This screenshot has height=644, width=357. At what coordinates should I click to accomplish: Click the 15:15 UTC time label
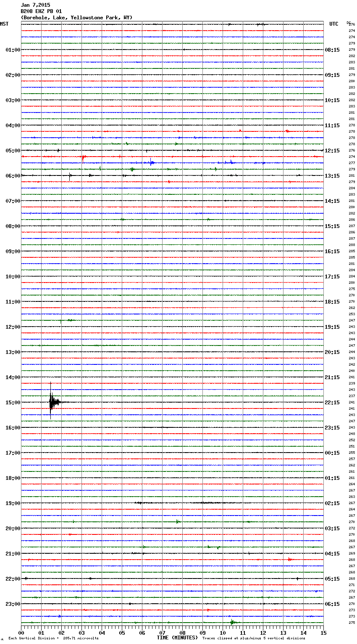[x=332, y=226]
